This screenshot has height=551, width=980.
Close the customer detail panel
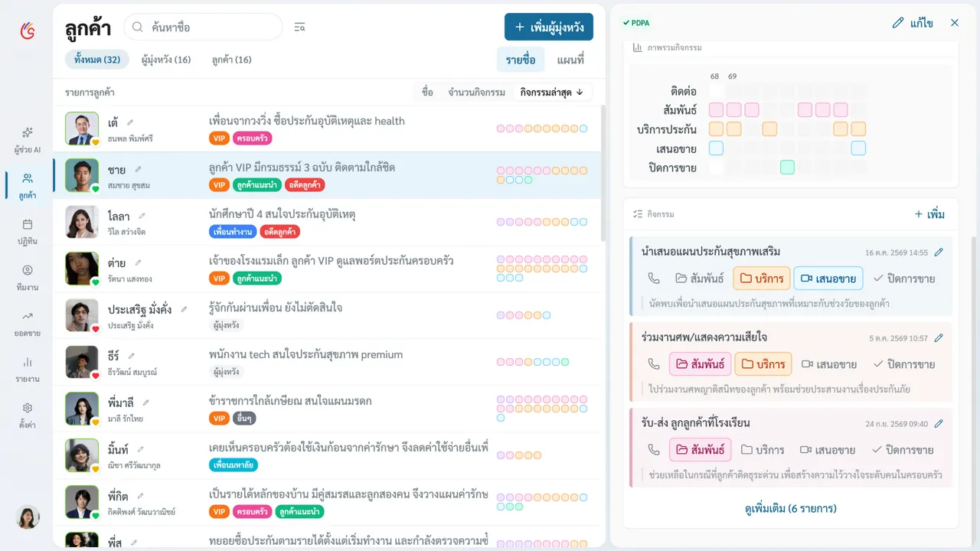tap(954, 23)
